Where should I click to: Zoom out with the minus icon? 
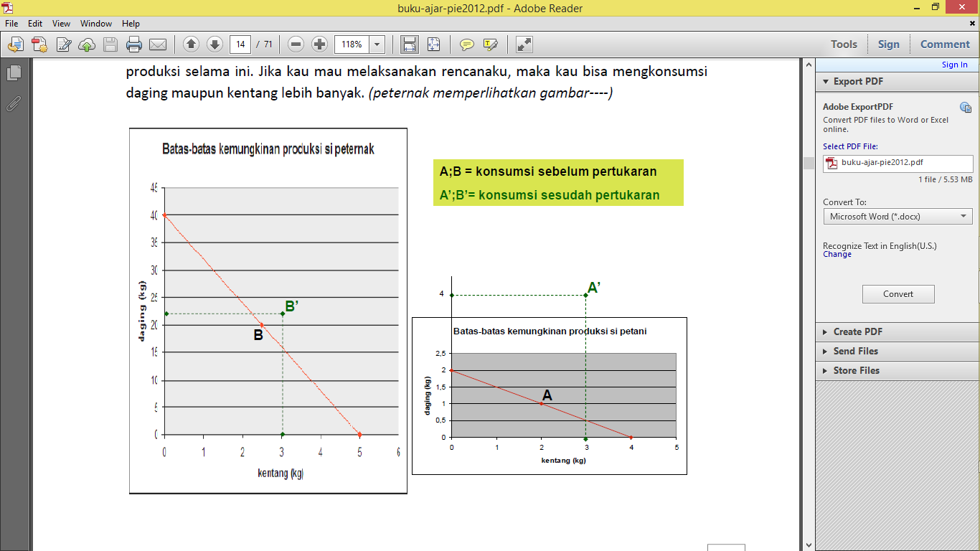coord(296,44)
